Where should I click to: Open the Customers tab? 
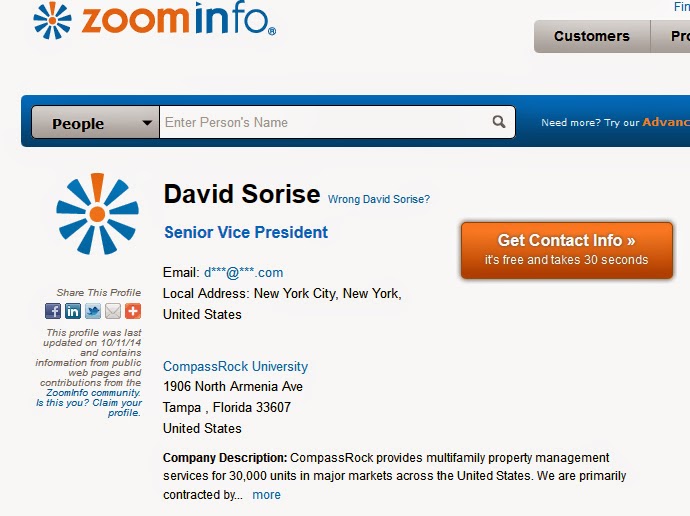click(x=591, y=36)
